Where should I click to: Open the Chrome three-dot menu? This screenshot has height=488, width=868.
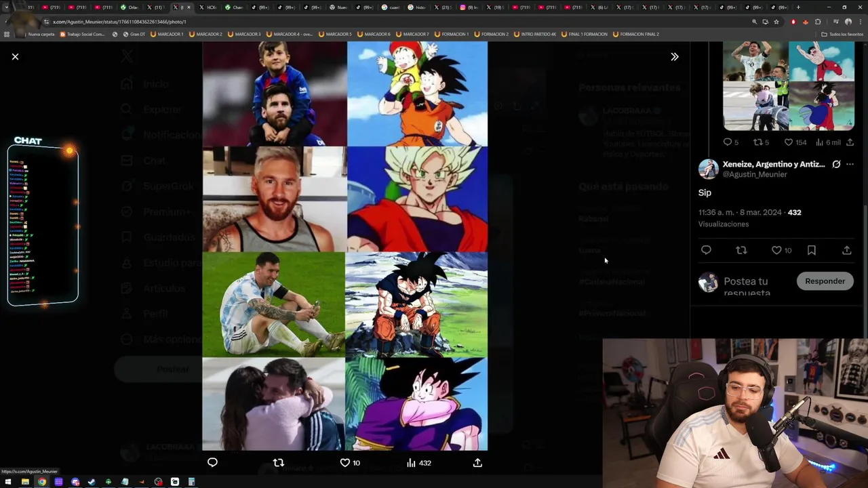click(859, 22)
